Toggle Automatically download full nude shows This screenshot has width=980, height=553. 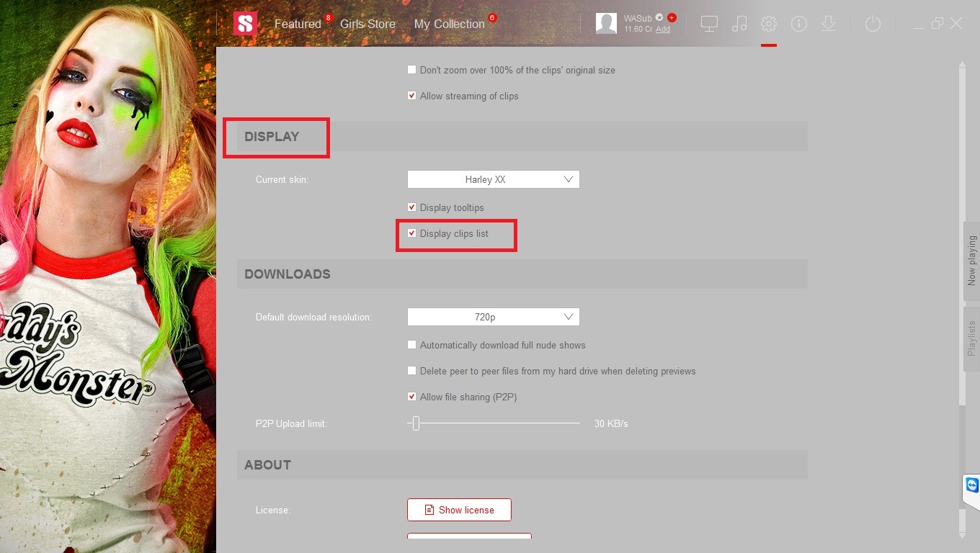tap(411, 345)
